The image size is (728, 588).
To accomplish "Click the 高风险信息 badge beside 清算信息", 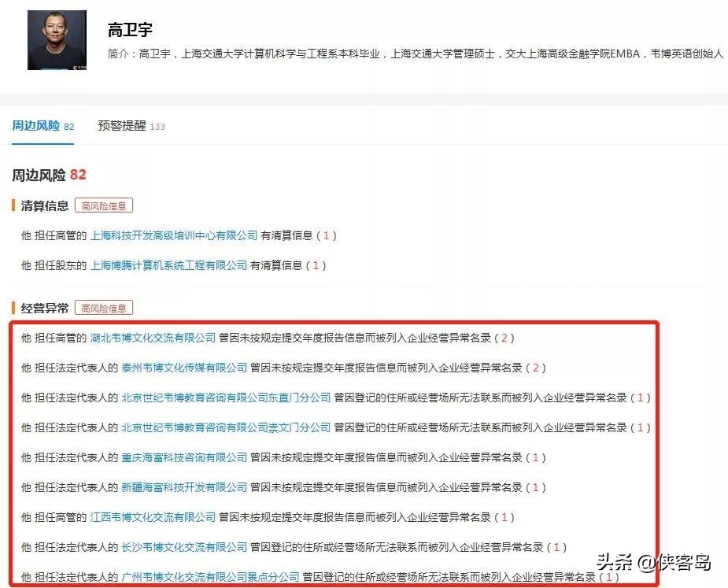I will [x=104, y=205].
